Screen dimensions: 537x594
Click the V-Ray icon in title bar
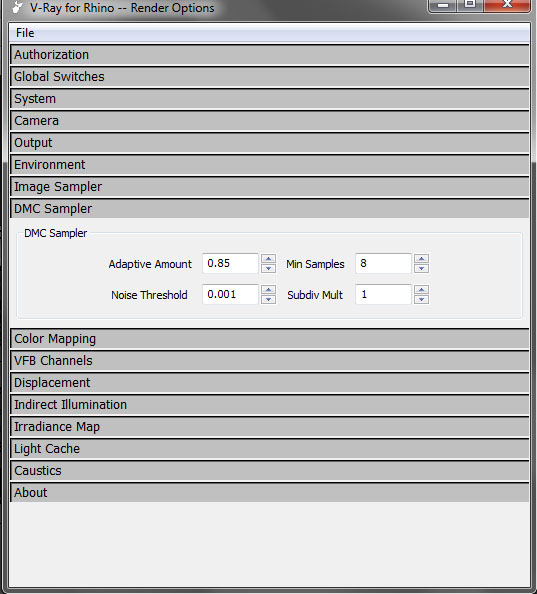[17, 7]
